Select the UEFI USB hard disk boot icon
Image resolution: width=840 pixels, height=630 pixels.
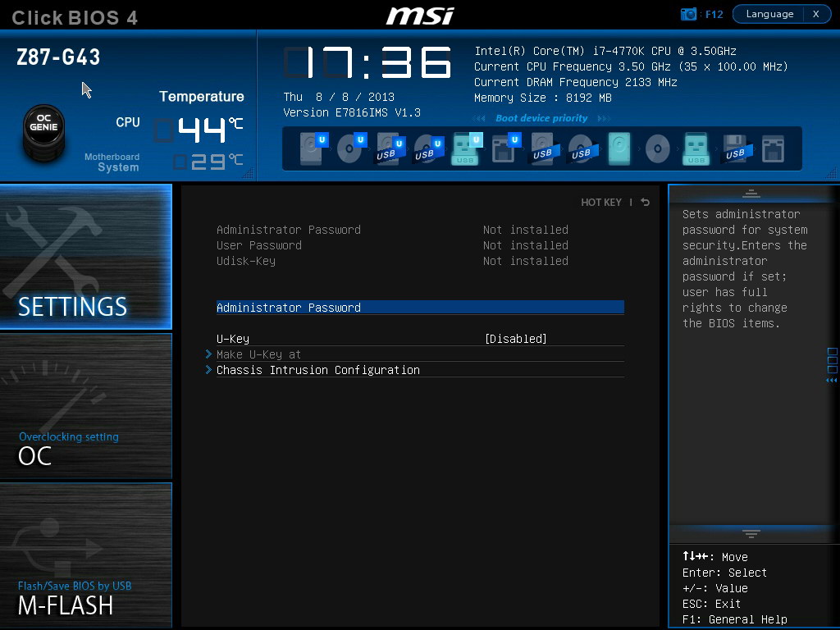[390, 148]
